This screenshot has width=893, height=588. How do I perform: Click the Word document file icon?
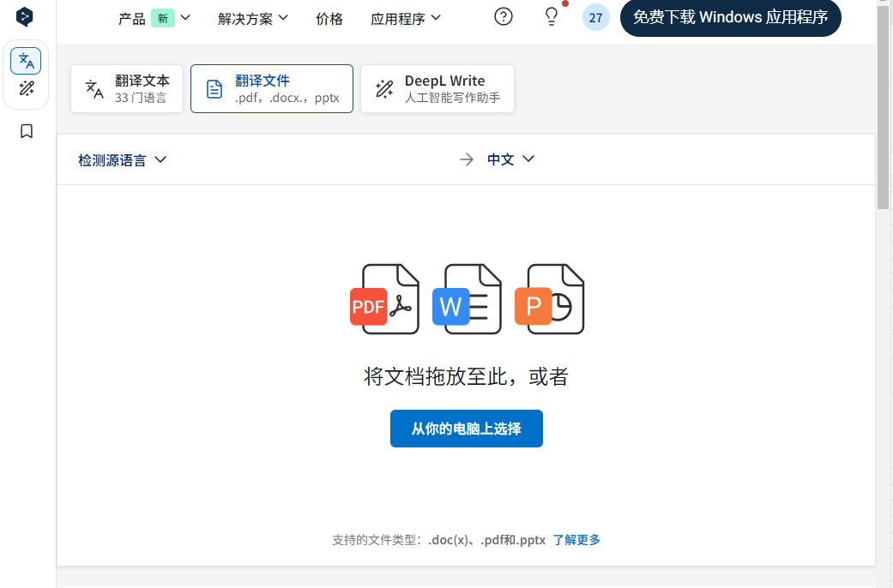pos(467,299)
